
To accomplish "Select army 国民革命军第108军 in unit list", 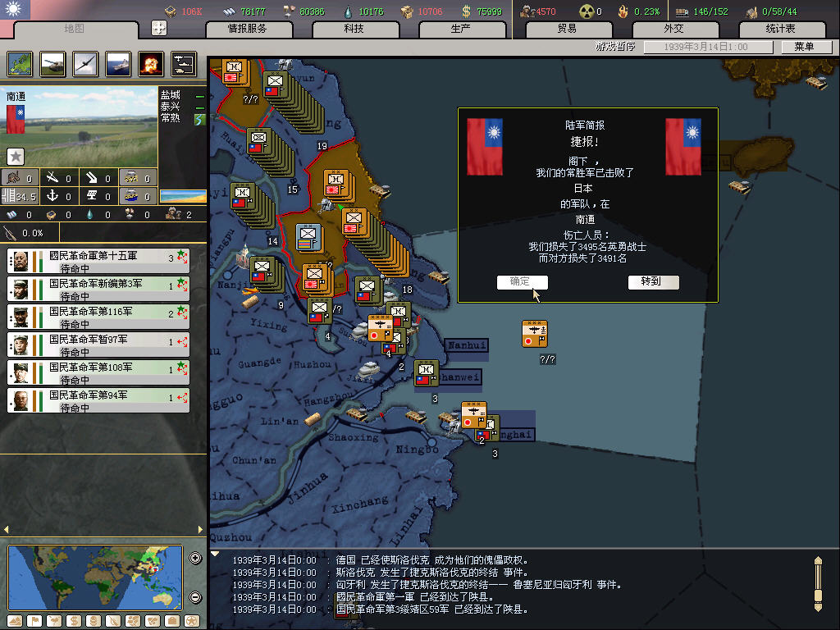I will 98,373.
